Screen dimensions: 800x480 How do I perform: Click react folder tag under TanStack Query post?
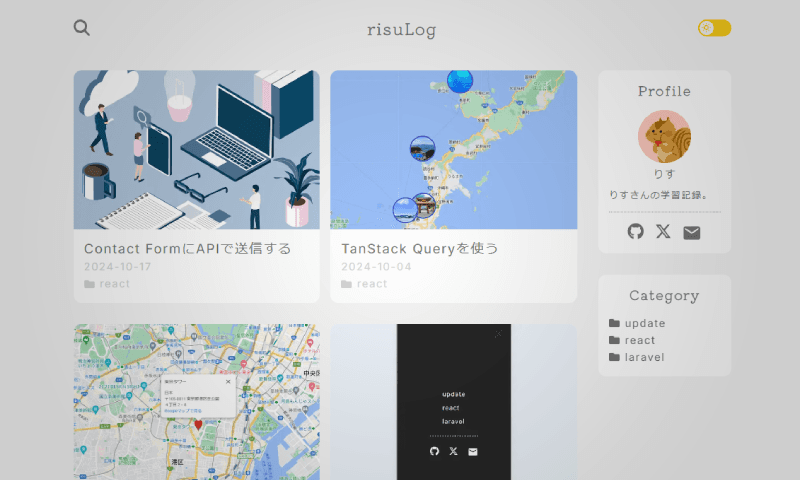click(x=371, y=284)
